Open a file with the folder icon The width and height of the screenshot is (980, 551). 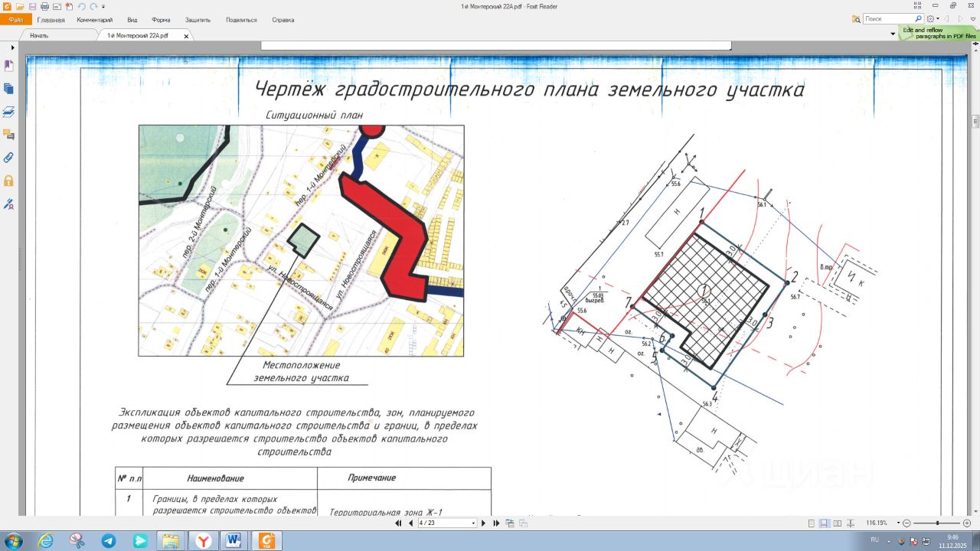(20, 6)
